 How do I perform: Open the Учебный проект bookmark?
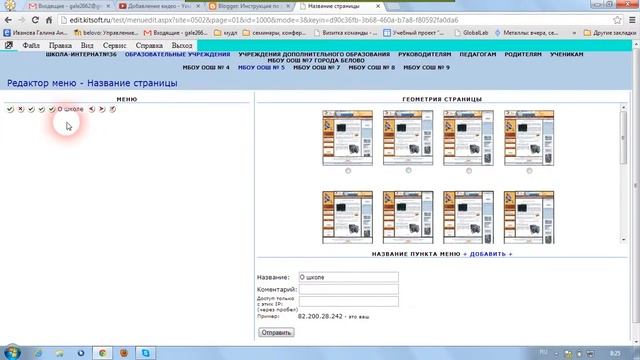click(414, 33)
